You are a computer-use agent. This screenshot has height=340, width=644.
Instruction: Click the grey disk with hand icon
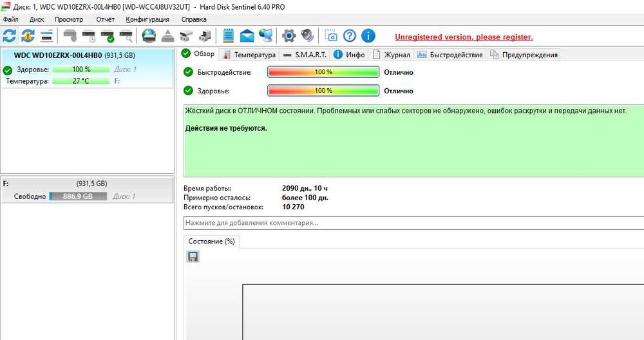point(70,36)
